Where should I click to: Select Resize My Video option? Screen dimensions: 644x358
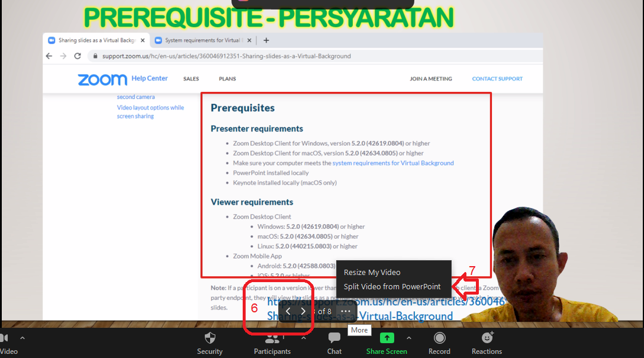[372, 273]
